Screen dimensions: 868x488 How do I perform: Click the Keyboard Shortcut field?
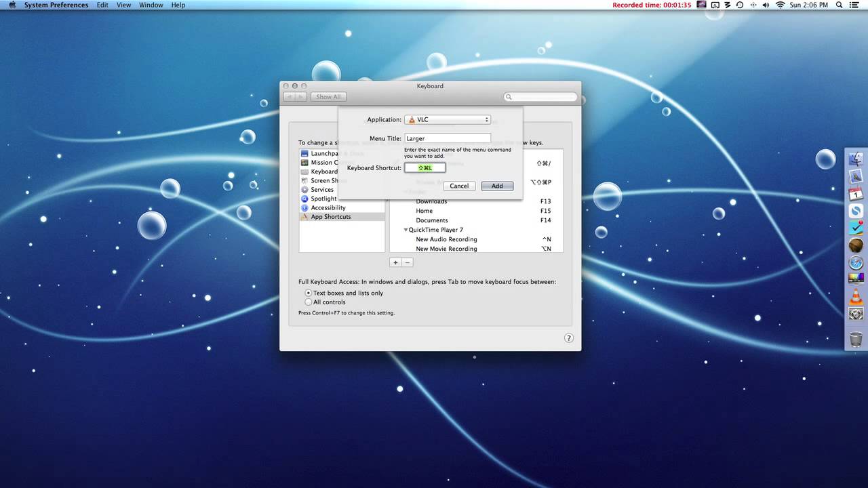coord(425,167)
